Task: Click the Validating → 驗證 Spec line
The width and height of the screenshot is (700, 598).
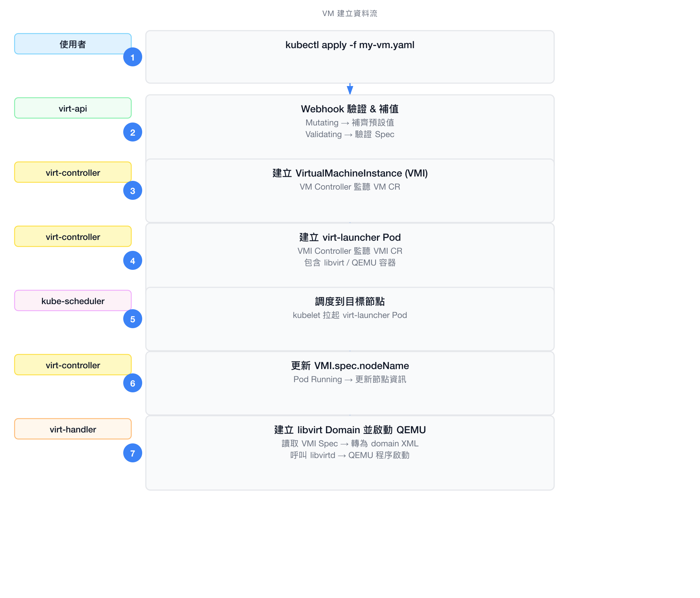Action: 350,134
